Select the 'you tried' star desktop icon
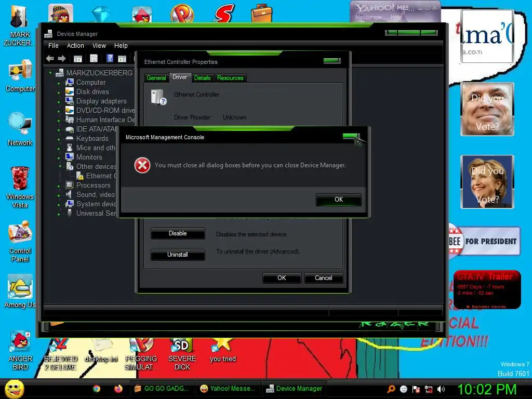 point(222,351)
